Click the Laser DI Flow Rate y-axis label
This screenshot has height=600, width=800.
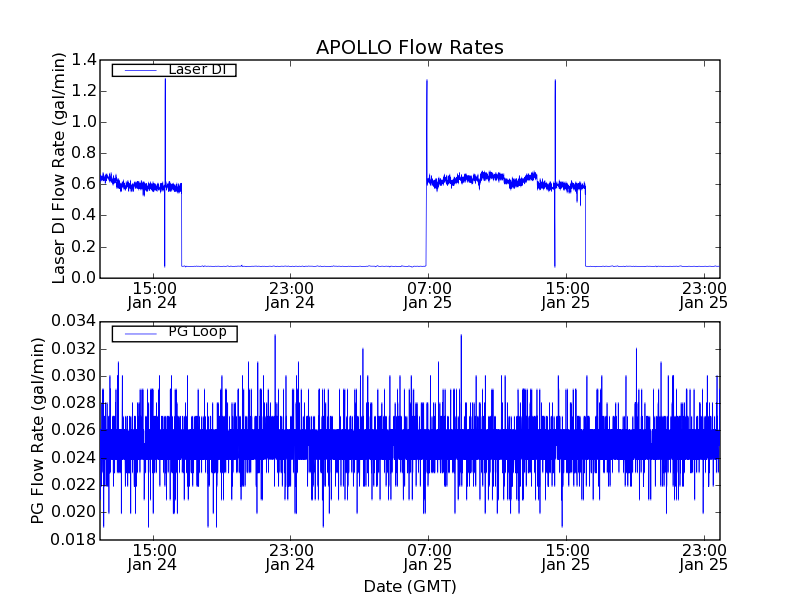pyautogui.click(x=59, y=169)
